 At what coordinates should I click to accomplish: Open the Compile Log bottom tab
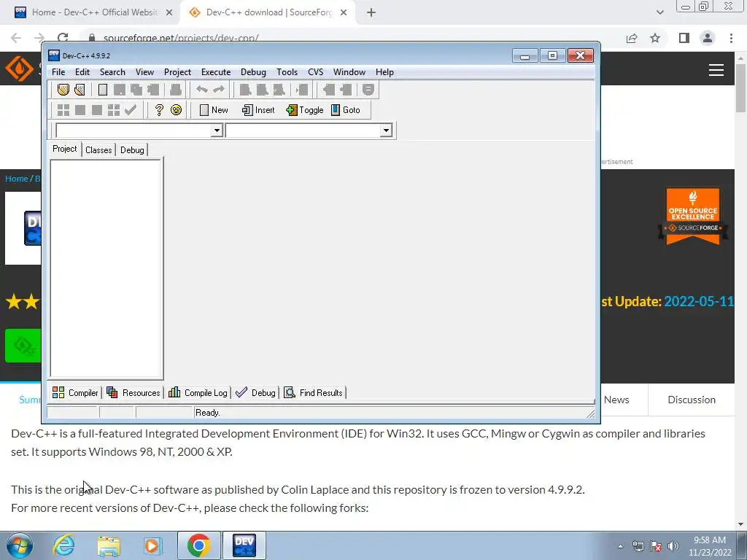tap(198, 392)
